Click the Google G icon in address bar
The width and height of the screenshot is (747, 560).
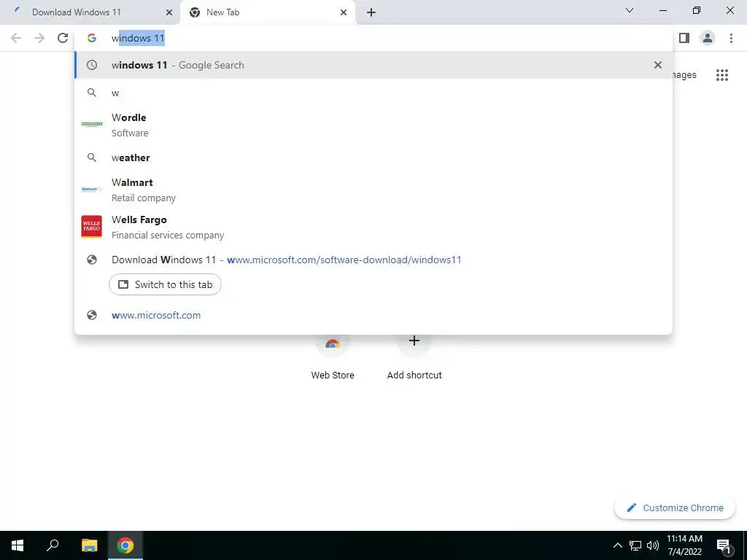[92, 38]
